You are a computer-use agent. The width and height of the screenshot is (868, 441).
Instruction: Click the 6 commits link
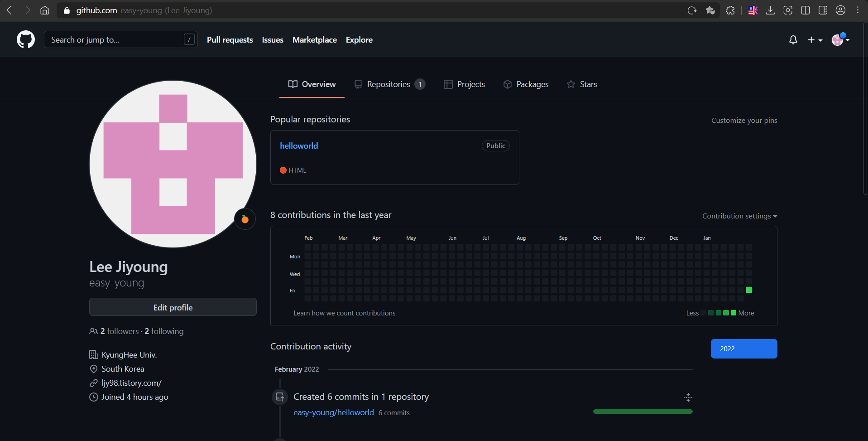(x=394, y=413)
